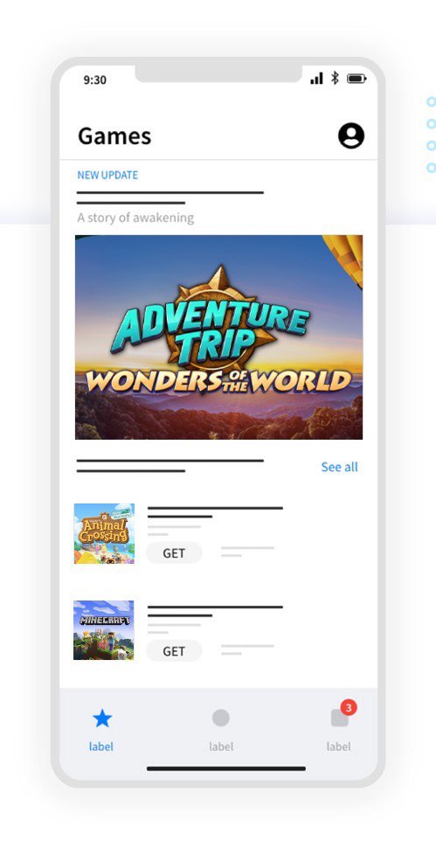Click the Bluetooth status icon

335,78
